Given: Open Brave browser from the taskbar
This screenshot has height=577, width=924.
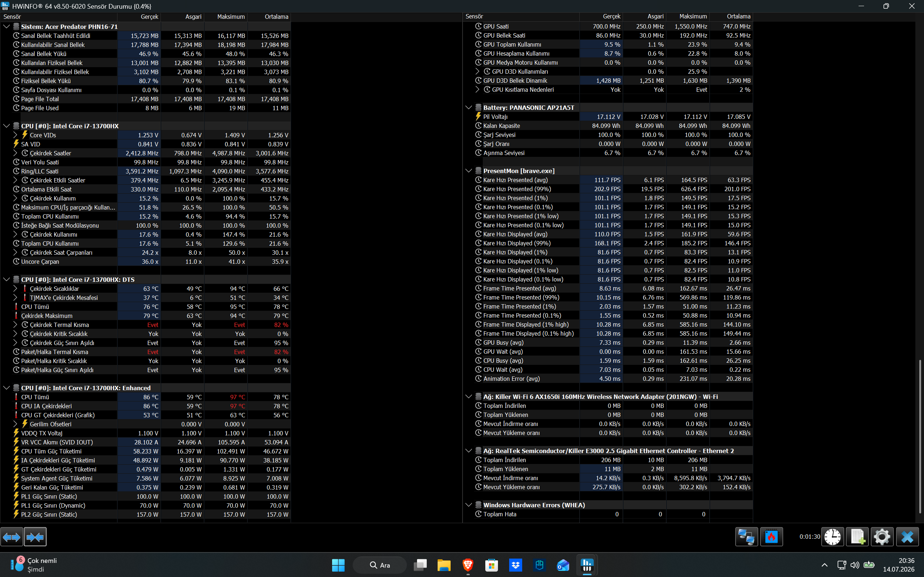Looking at the screenshot, I should 468,565.
